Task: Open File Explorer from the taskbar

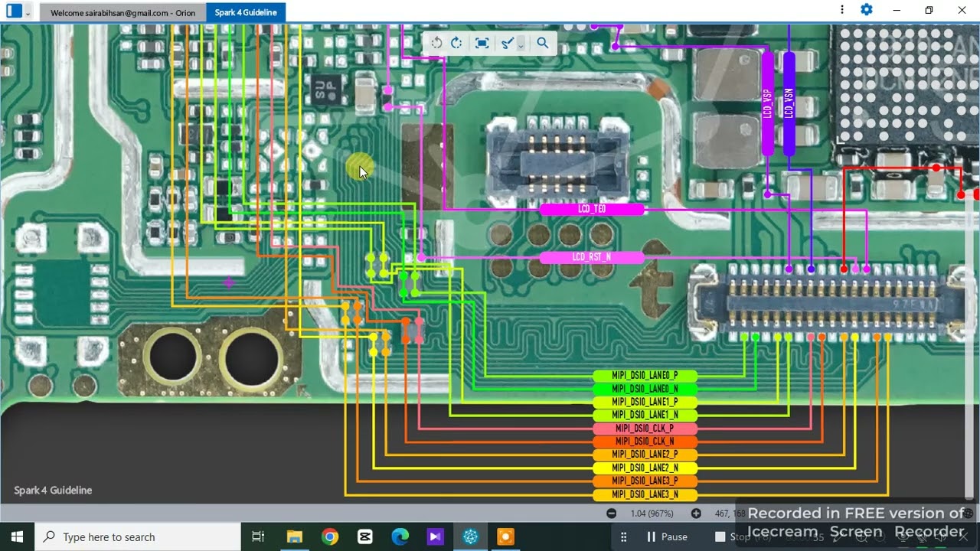Action: 295,536
